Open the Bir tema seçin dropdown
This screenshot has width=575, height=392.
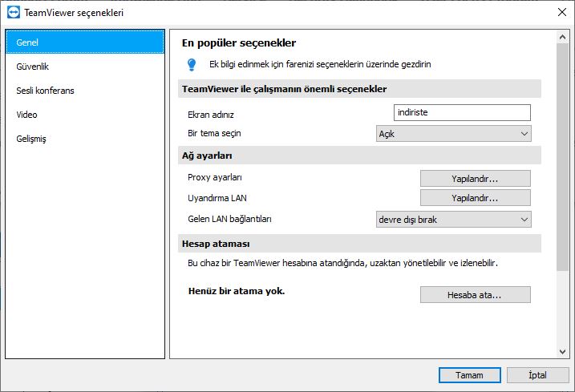[454, 134]
